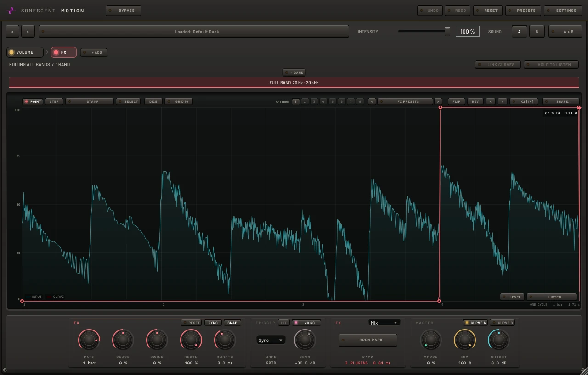The width and height of the screenshot is (588, 375).
Task: Click the Presets button
Action: pyautogui.click(x=523, y=11)
